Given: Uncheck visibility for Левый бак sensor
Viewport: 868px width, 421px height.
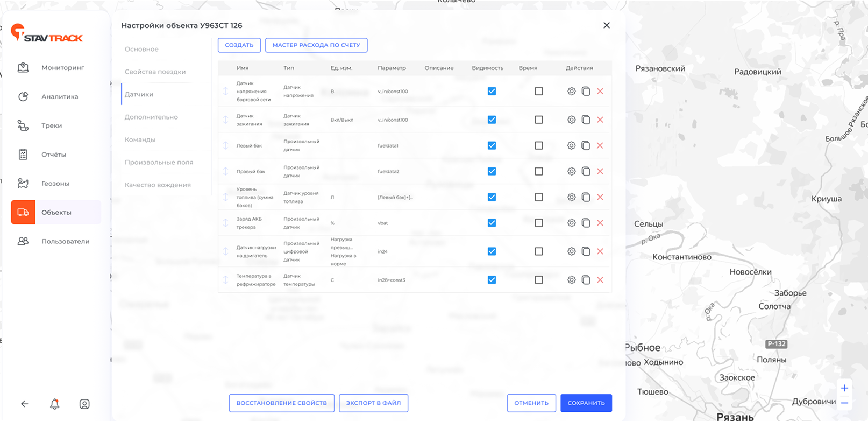Looking at the screenshot, I should (492, 145).
